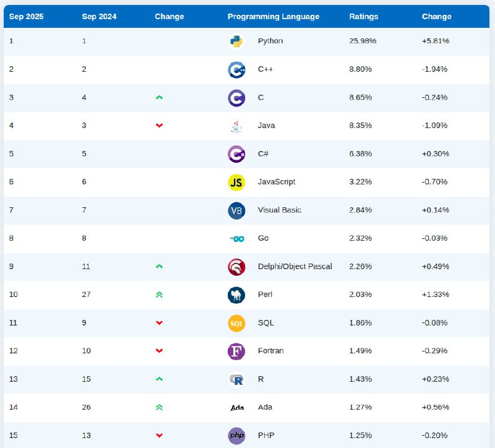Select the Fortran language name
This screenshot has width=495, height=448.
tap(270, 351)
